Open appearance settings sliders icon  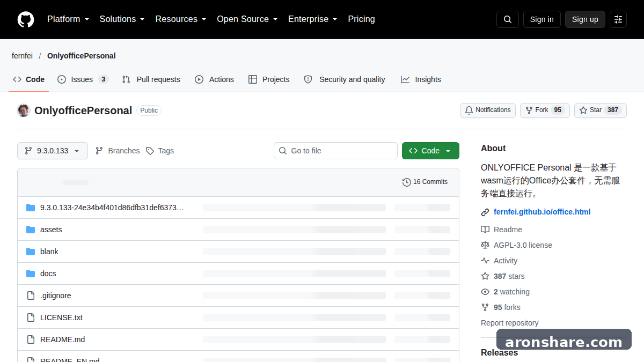tap(618, 19)
